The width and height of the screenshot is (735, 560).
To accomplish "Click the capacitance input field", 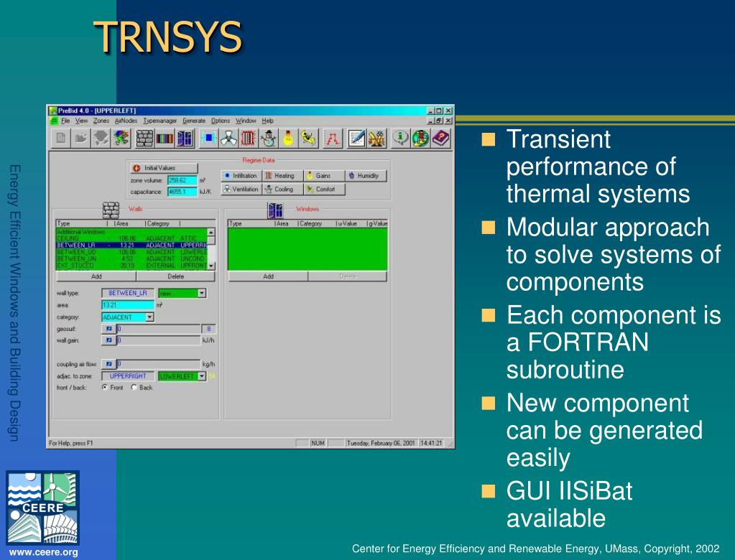I will click(x=182, y=192).
